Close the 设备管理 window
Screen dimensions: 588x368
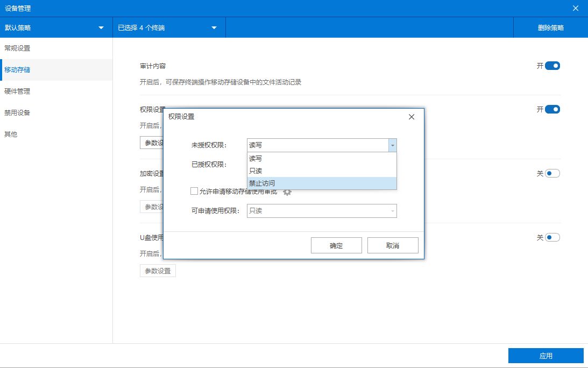[576, 8]
